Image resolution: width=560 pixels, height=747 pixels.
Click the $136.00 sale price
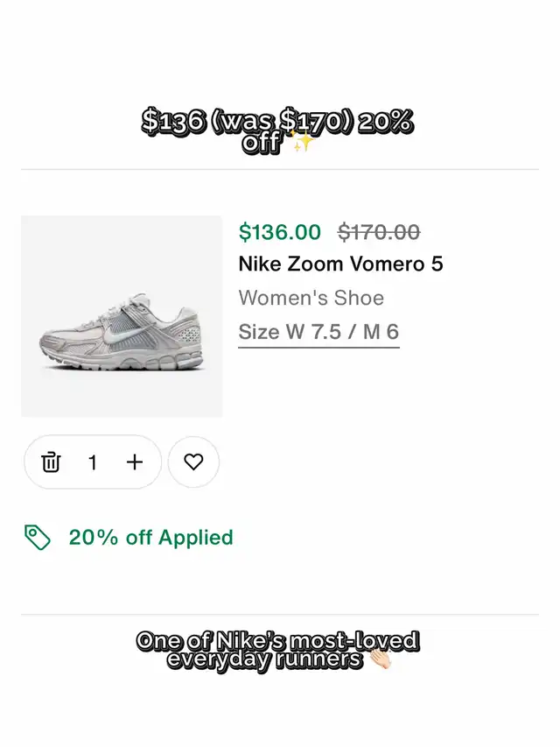[280, 232]
